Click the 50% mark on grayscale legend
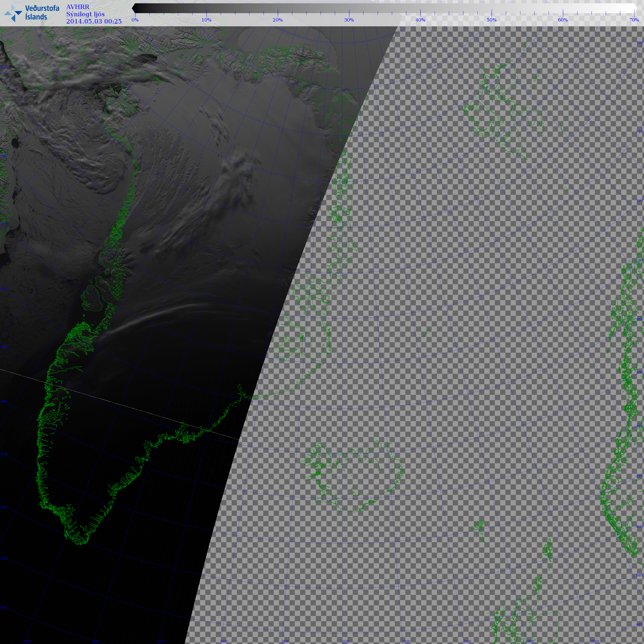 coord(491,20)
